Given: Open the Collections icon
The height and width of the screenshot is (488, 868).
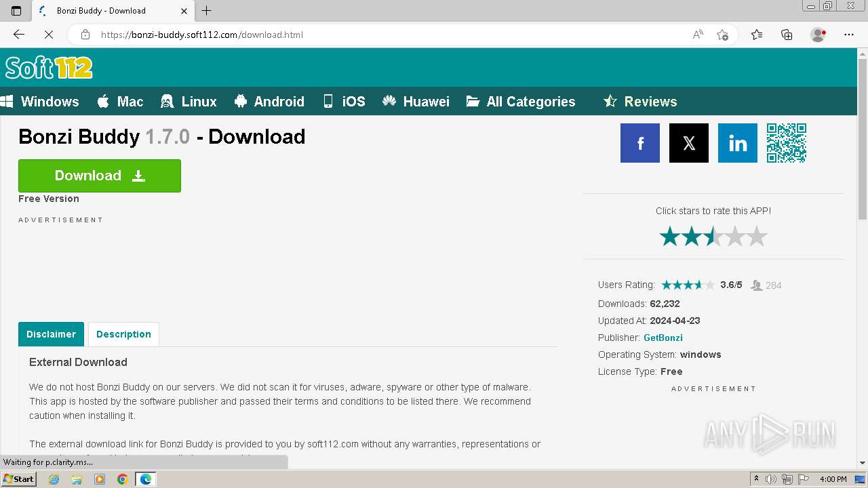Looking at the screenshot, I should (x=787, y=35).
